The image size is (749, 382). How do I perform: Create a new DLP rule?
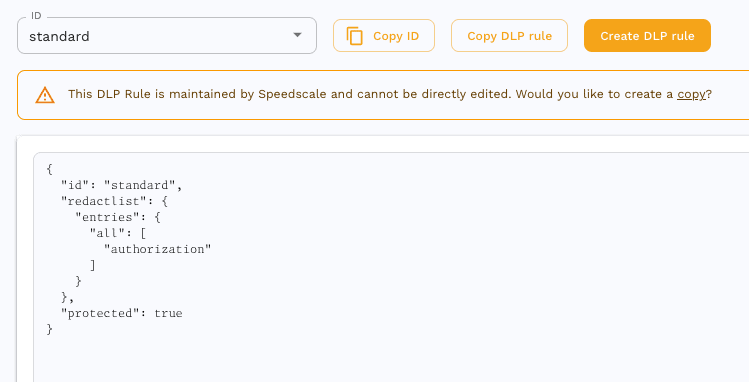pyautogui.click(x=647, y=36)
